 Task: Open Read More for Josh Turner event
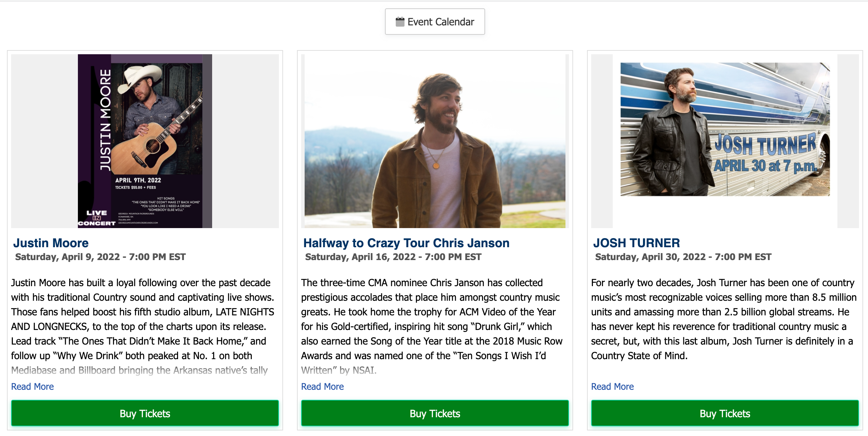(x=612, y=387)
